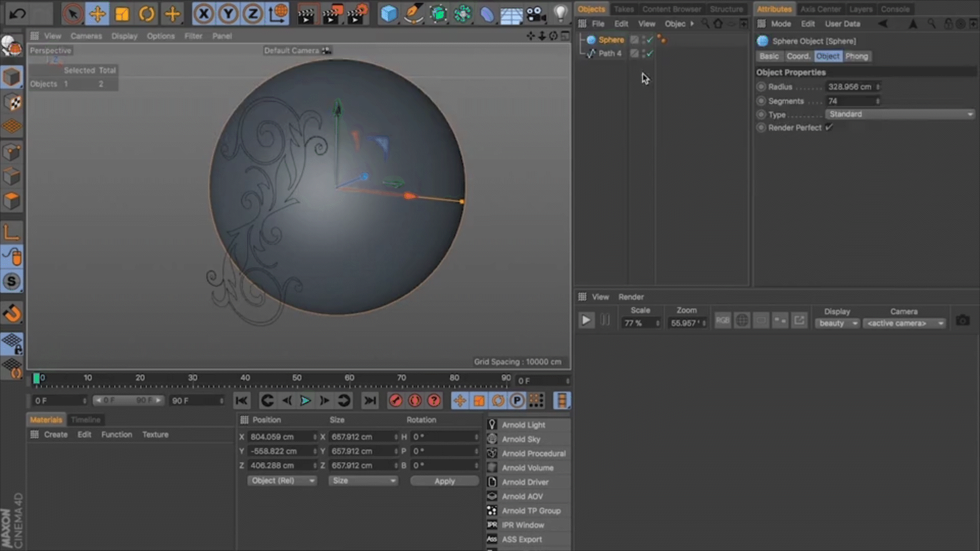980x551 pixels.
Task: Add a light object from the toolbar
Action: point(560,14)
